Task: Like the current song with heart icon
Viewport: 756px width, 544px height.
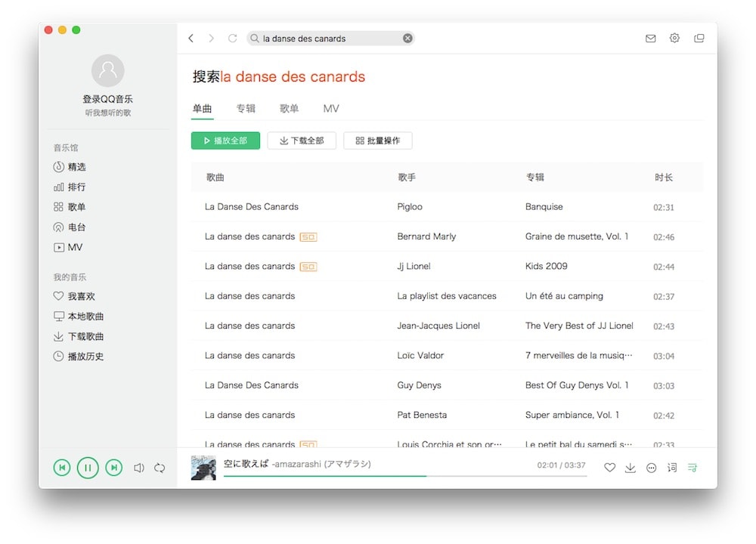Action: point(609,468)
